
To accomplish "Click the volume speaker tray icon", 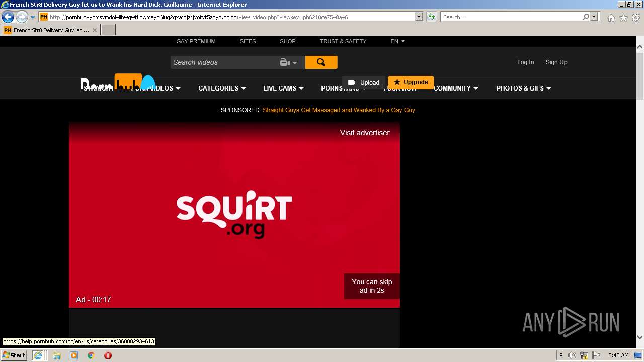I will click(572, 355).
